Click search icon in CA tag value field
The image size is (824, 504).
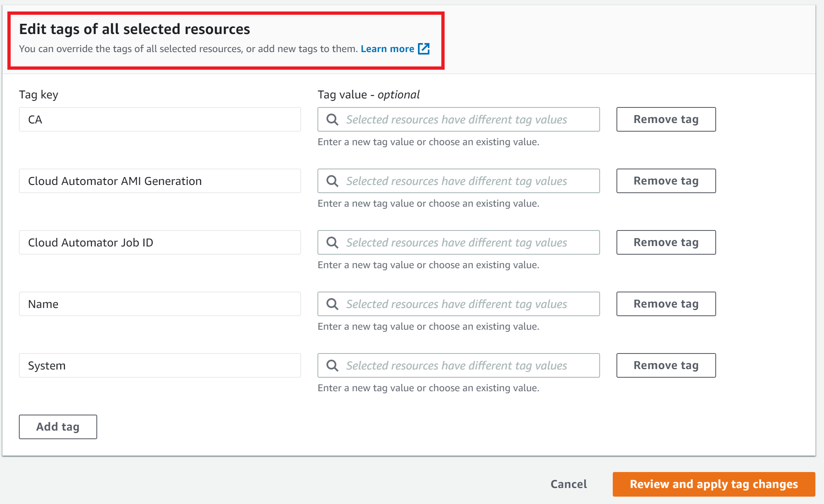click(332, 119)
